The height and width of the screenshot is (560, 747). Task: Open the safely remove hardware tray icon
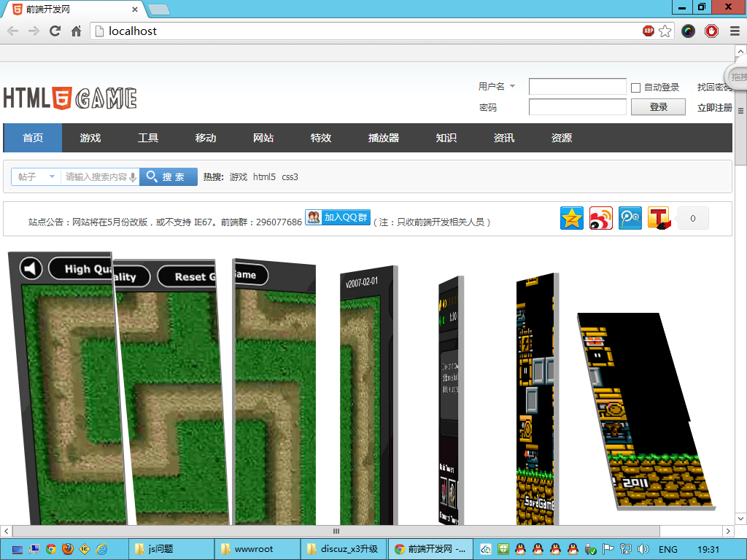click(590, 549)
